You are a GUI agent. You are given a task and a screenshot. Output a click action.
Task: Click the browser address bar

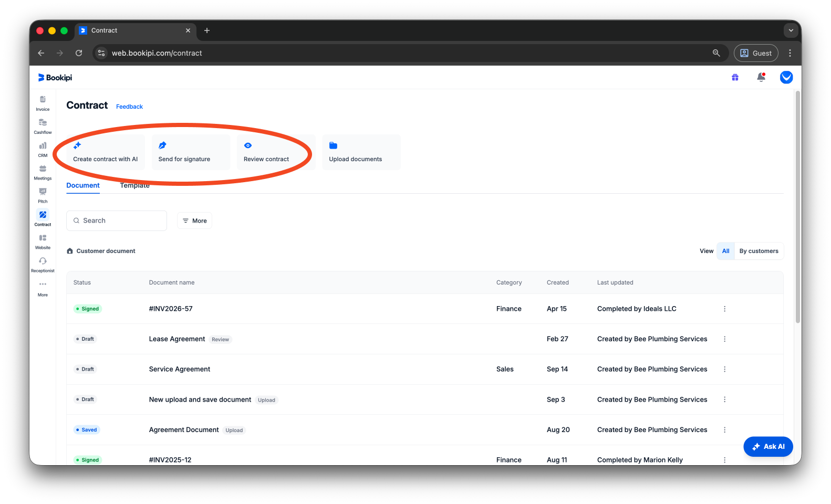410,53
